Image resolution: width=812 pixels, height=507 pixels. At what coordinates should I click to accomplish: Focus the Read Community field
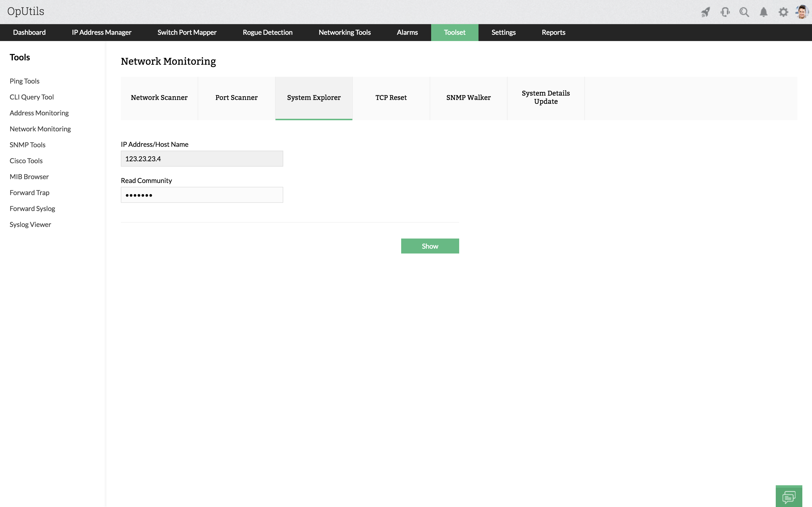(202, 195)
